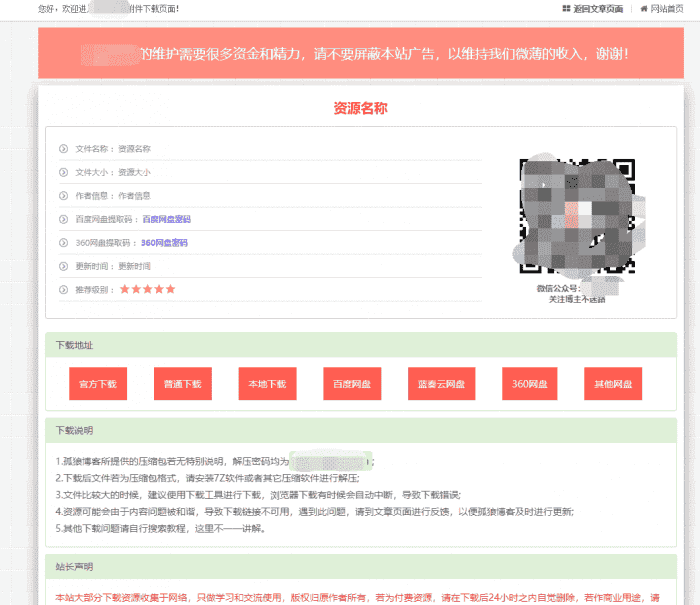Click the grid icon beside 返回文章页面
700x605 pixels.
pos(566,9)
